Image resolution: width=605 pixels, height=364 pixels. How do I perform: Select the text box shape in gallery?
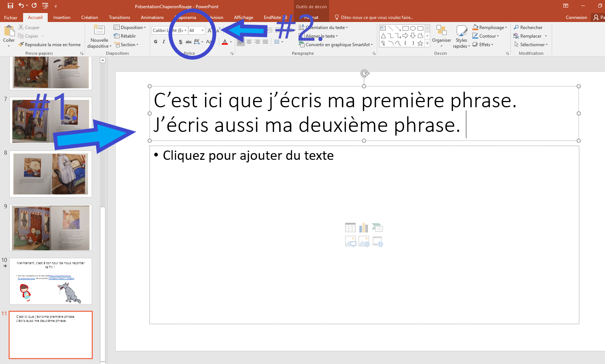383,28
